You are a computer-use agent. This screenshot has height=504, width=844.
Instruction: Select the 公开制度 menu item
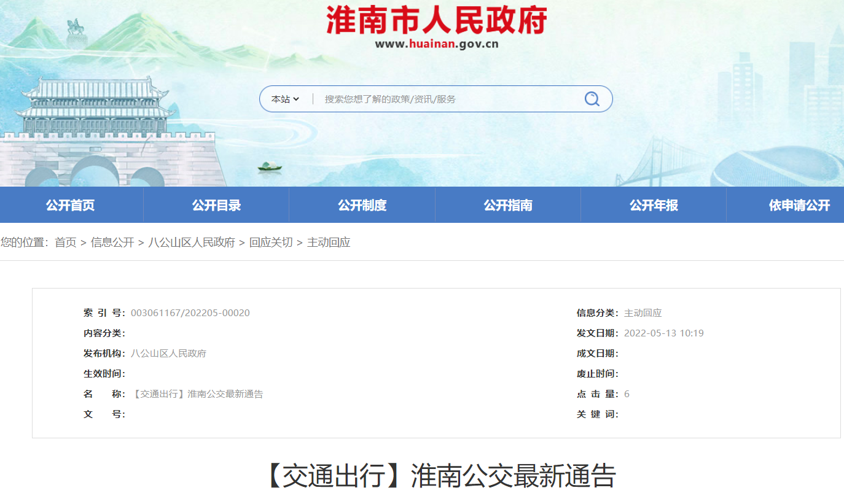click(362, 204)
